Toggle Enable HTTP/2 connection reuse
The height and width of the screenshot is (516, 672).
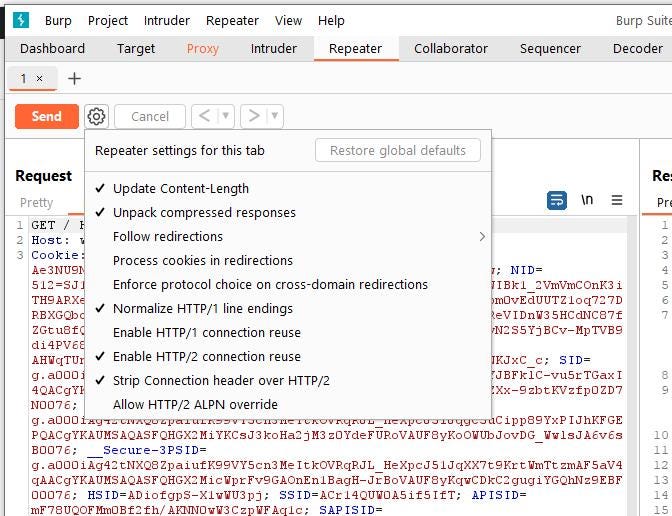pyautogui.click(x=288, y=357)
